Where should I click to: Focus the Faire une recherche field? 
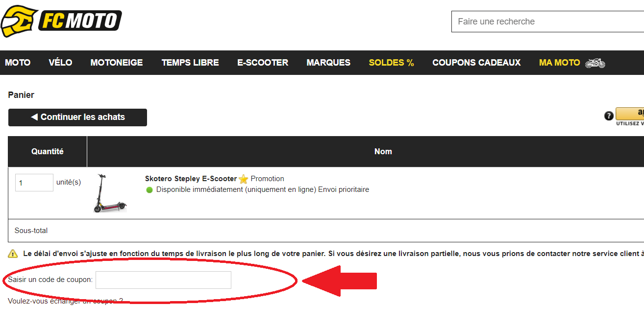pyautogui.click(x=547, y=22)
